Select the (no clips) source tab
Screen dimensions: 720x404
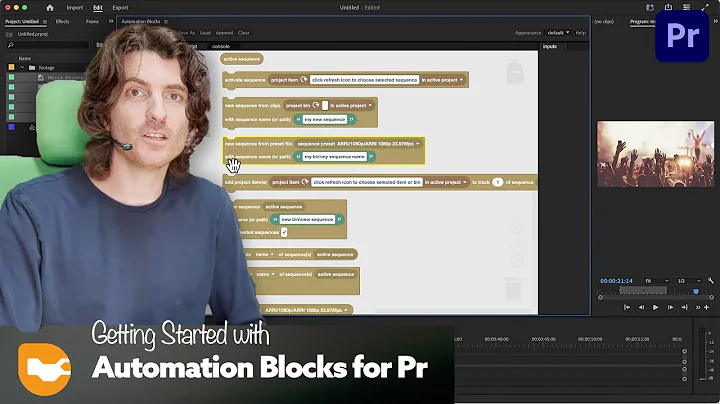[604, 22]
